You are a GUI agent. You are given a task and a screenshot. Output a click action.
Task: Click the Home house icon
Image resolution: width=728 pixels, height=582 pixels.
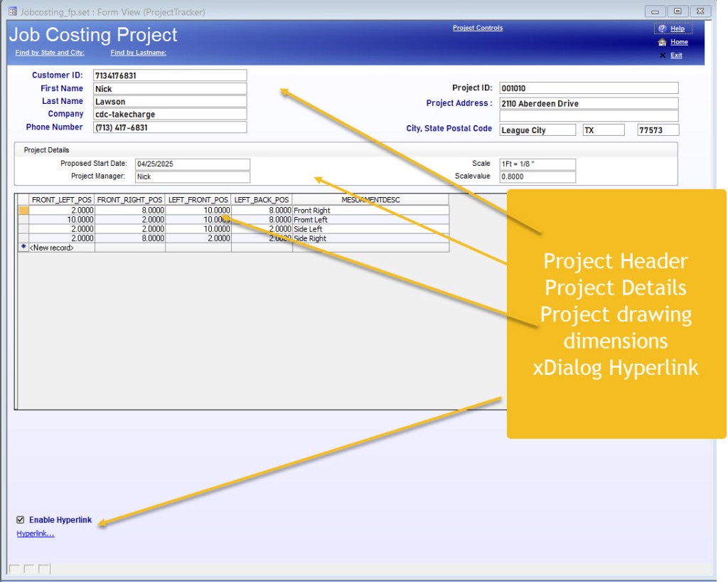(x=662, y=43)
